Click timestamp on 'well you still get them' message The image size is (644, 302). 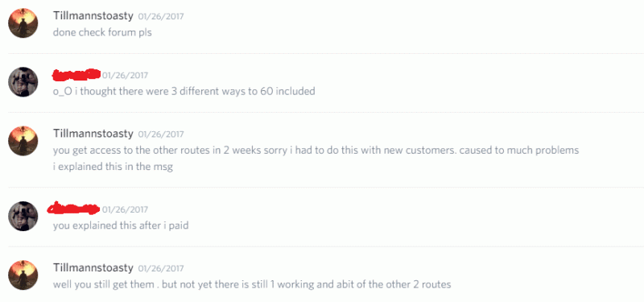click(161, 269)
